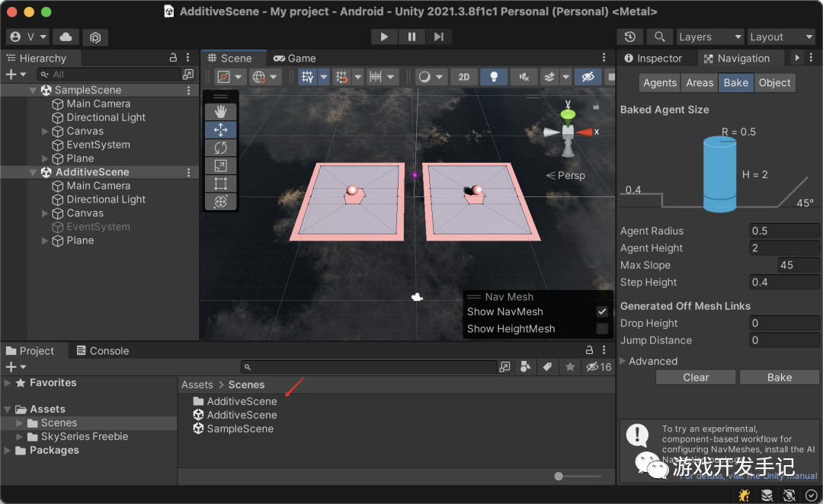This screenshot has width=823, height=504.
Task: Expand the Packages folder
Action: pyautogui.click(x=8, y=450)
